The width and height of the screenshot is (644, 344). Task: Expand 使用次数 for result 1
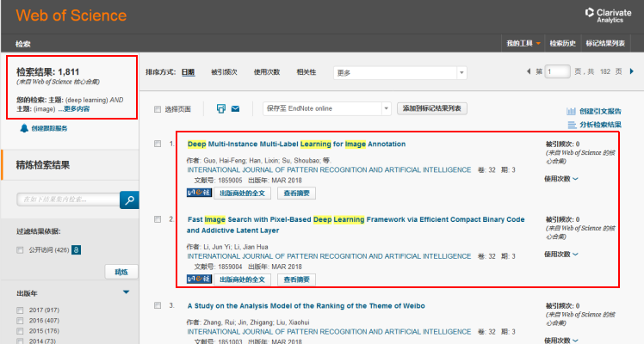coord(561,179)
